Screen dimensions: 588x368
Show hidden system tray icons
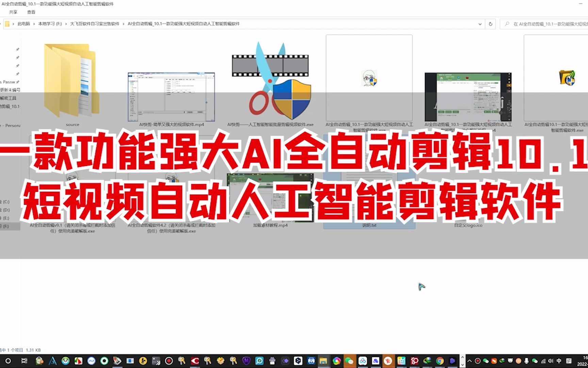(x=470, y=361)
